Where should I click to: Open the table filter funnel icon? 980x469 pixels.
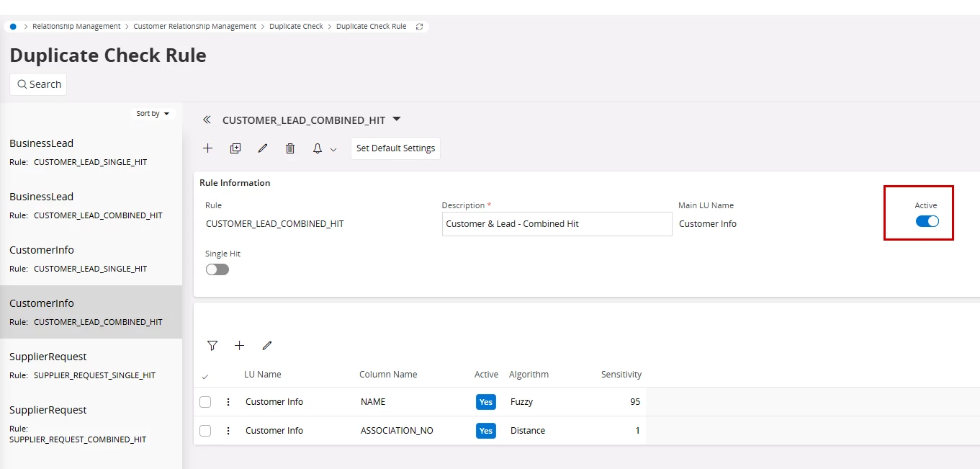212,346
